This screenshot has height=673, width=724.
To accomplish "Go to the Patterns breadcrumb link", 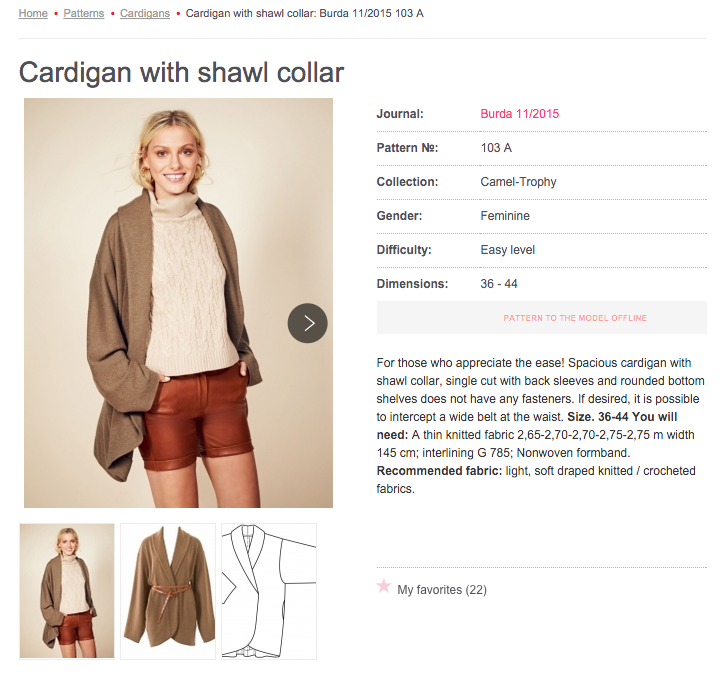I will [x=84, y=13].
